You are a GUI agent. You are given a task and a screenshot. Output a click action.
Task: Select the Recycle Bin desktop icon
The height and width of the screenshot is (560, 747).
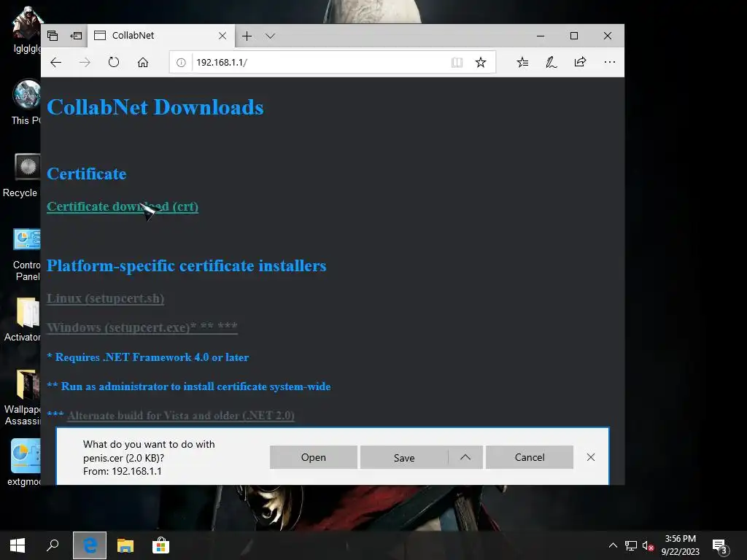click(22, 175)
